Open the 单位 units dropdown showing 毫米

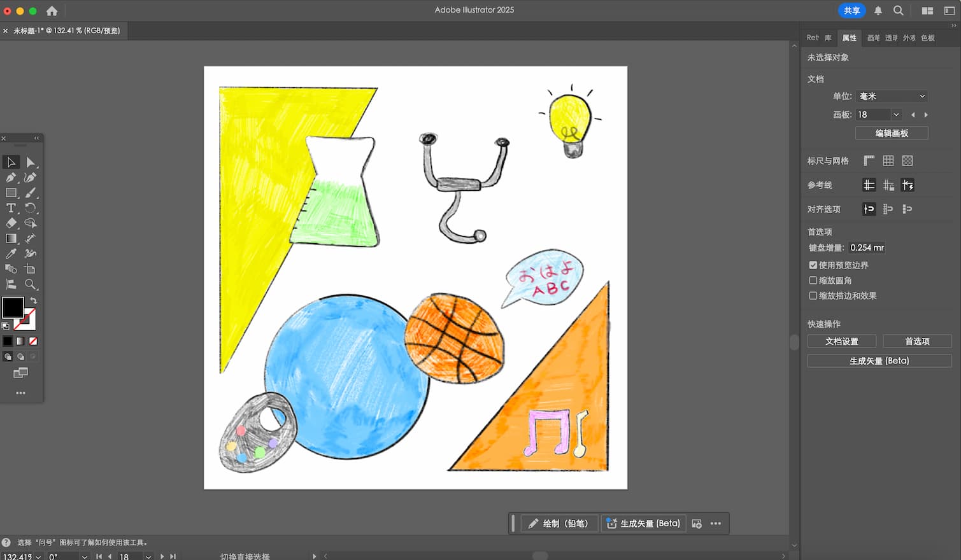pyautogui.click(x=891, y=95)
